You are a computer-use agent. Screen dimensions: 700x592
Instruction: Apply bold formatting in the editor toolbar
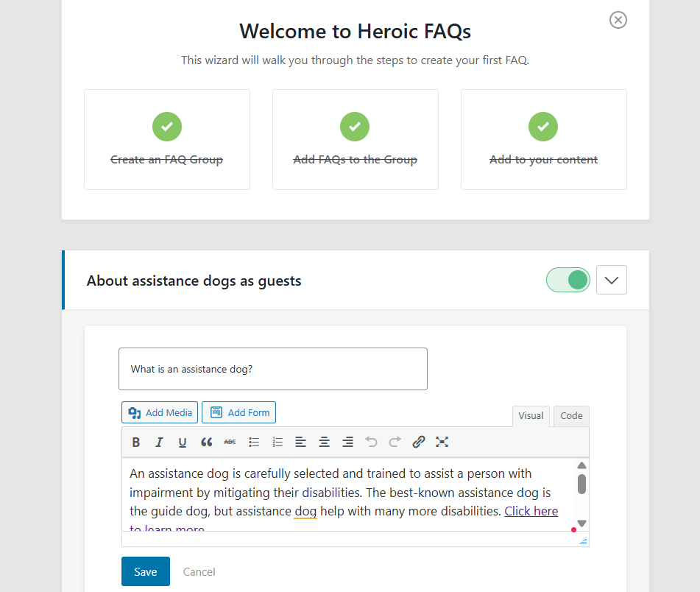click(x=136, y=442)
